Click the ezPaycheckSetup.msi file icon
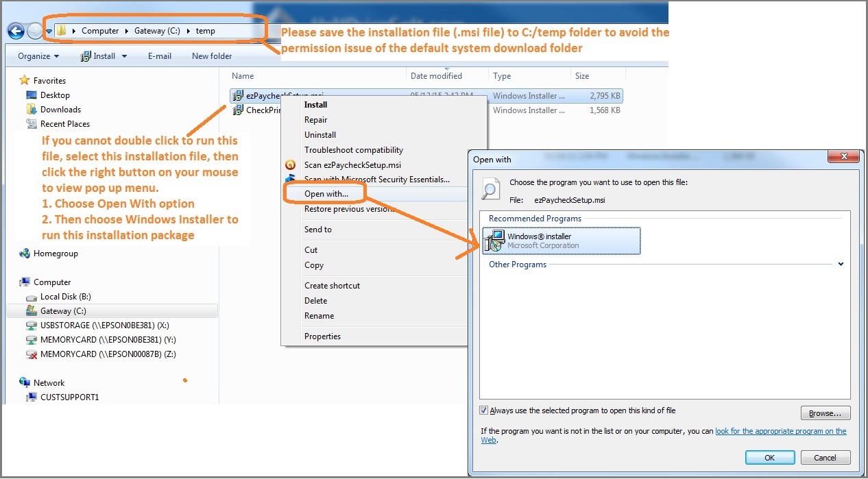Image resolution: width=868 pixels, height=479 pixels. [238, 96]
